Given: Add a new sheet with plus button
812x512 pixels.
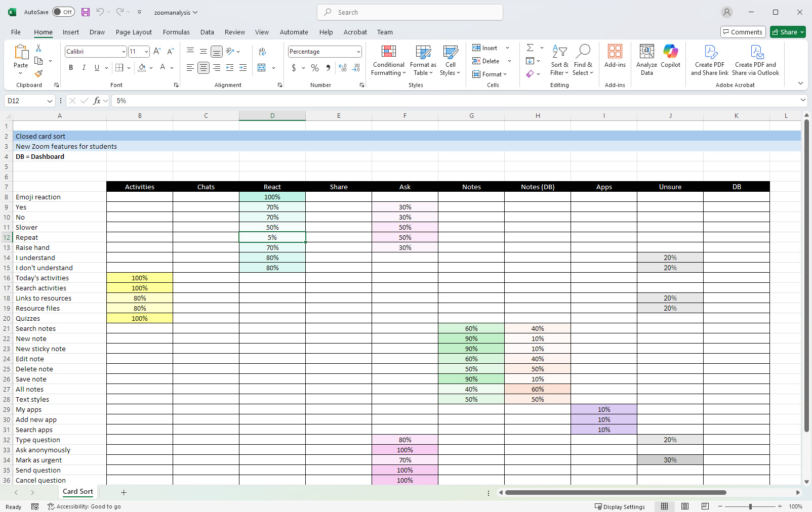Looking at the screenshot, I should 124,492.
